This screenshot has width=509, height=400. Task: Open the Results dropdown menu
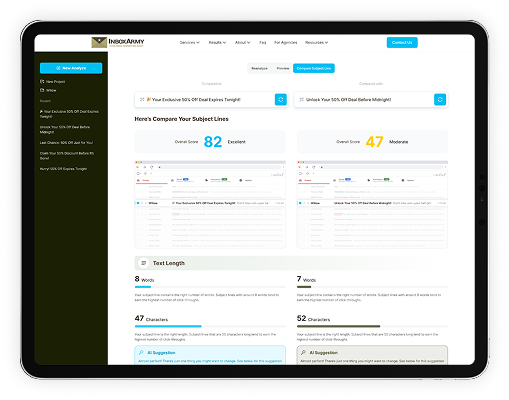point(217,42)
